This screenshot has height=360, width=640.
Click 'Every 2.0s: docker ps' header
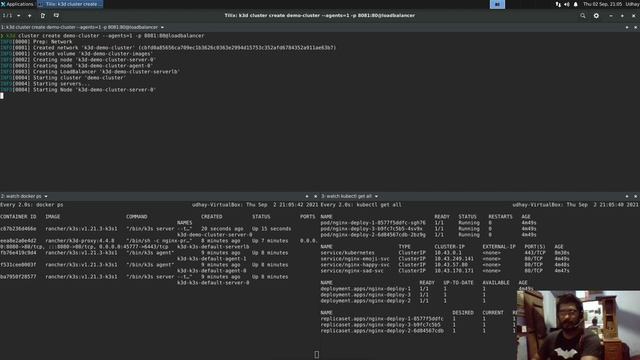pos(32,205)
